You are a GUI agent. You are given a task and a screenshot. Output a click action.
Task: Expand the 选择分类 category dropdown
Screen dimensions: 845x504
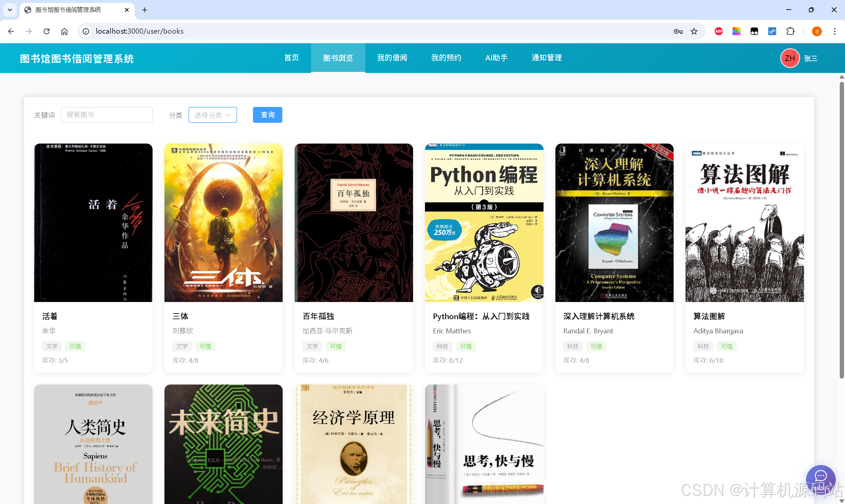point(212,115)
